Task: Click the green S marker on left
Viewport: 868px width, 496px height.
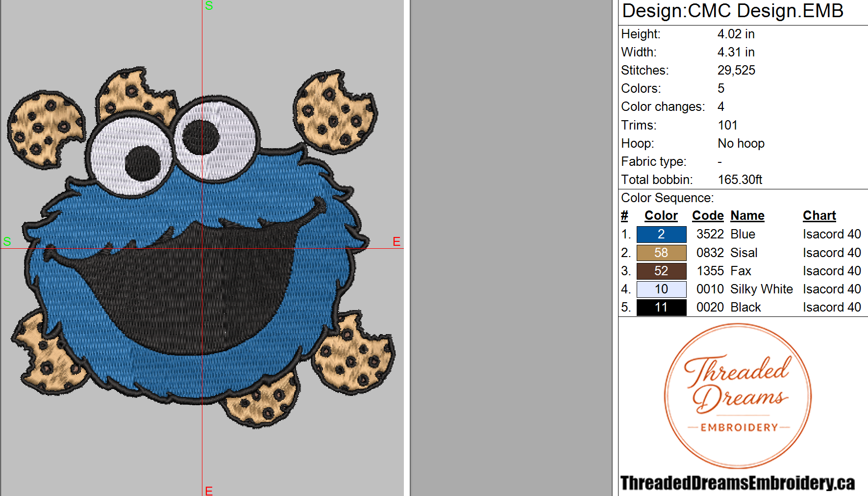Action: [x=7, y=241]
